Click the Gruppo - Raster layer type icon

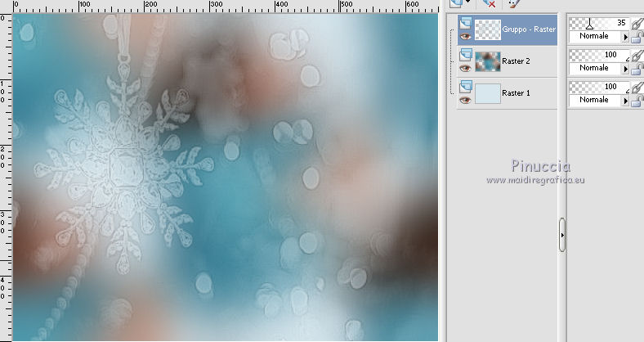(465, 23)
